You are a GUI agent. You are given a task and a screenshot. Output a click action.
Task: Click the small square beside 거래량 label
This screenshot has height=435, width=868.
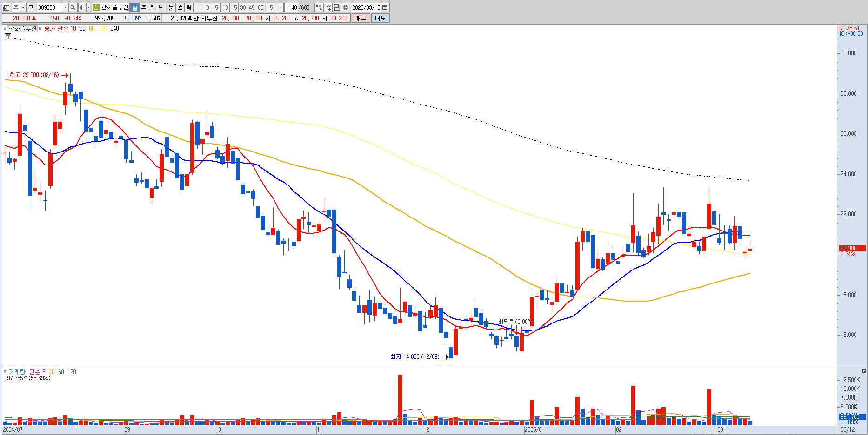5,372
